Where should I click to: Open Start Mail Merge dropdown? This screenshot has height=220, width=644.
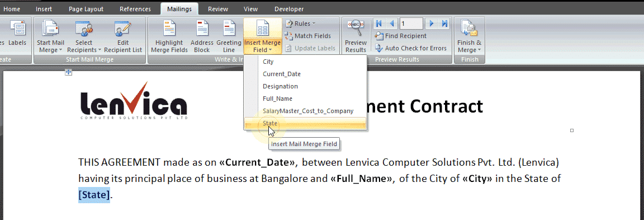[x=50, y=36]
